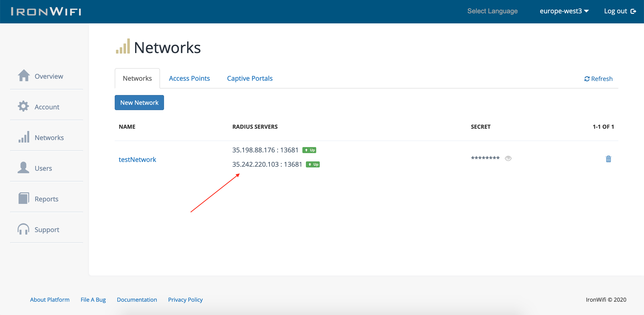This screenshot has height=315, width=644.
Task: Open the testNetwork network details
Action: (137, 159)
